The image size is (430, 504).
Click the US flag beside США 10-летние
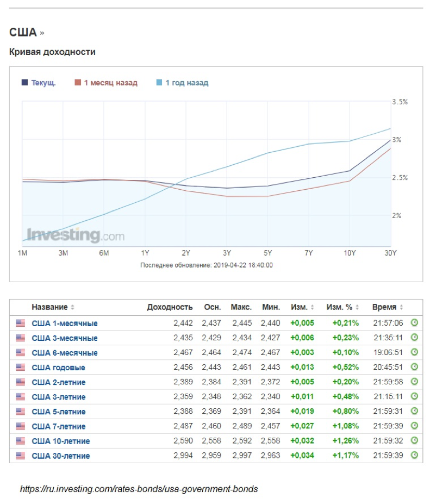pos(21,441)
